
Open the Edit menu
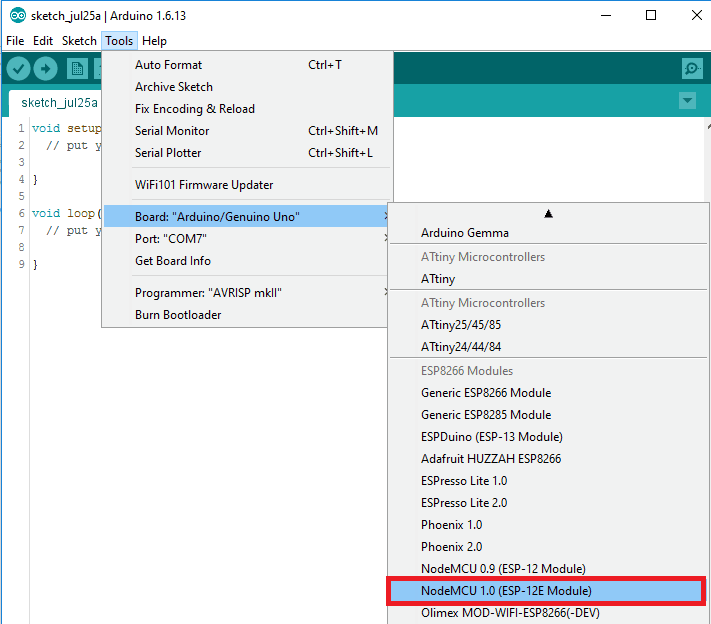click(x=43, y=41)
